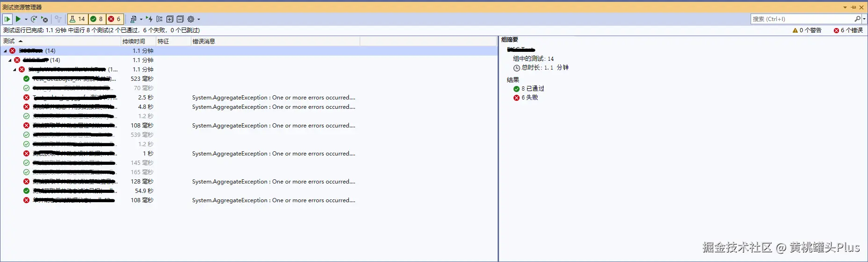This screenshot has height=262, width=868.
Task: Show the 6 个错误 errors
Action: pyautogui.click(x=848, y=30)
